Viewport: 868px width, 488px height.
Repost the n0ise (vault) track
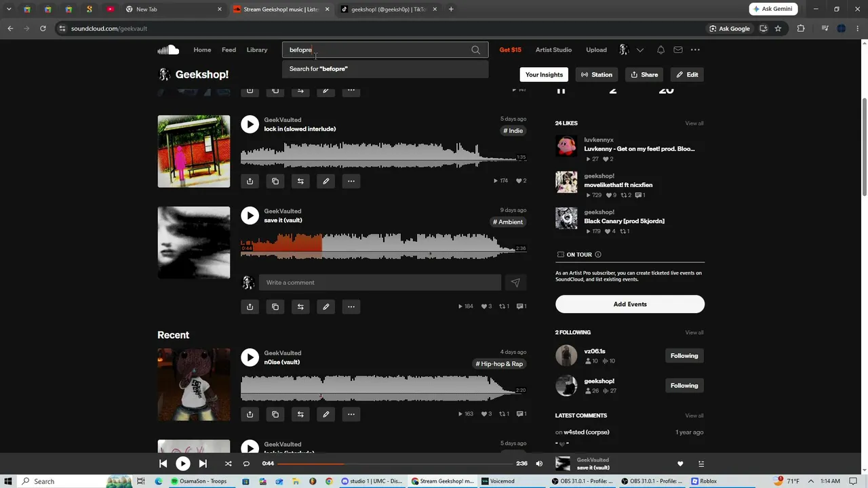click(300, 414)
